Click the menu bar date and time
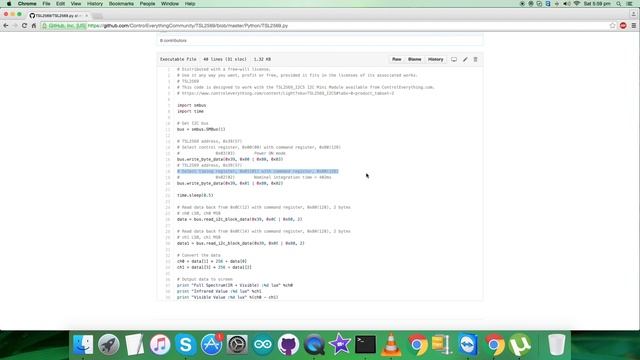Screen dimensions: 640x360 pyautogui.click(x=597, y=4)
